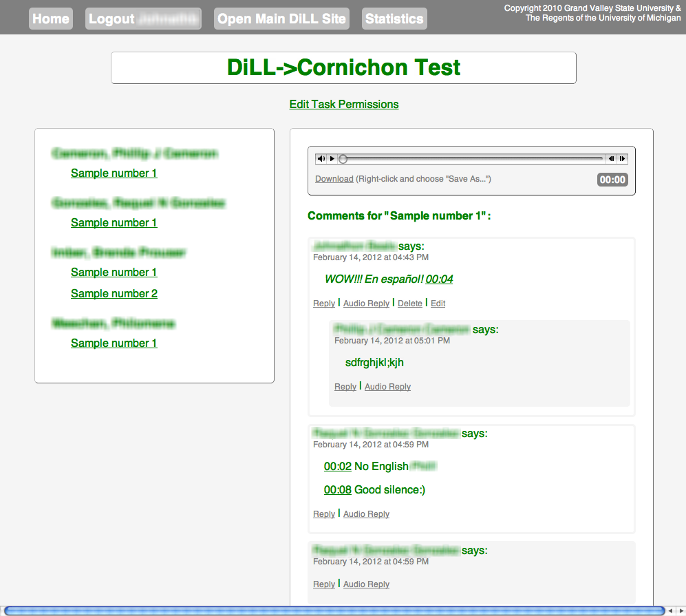Click the copyright notice in the header
The width and height of the screenshot is (686, 616).
(x=592, y=13)
